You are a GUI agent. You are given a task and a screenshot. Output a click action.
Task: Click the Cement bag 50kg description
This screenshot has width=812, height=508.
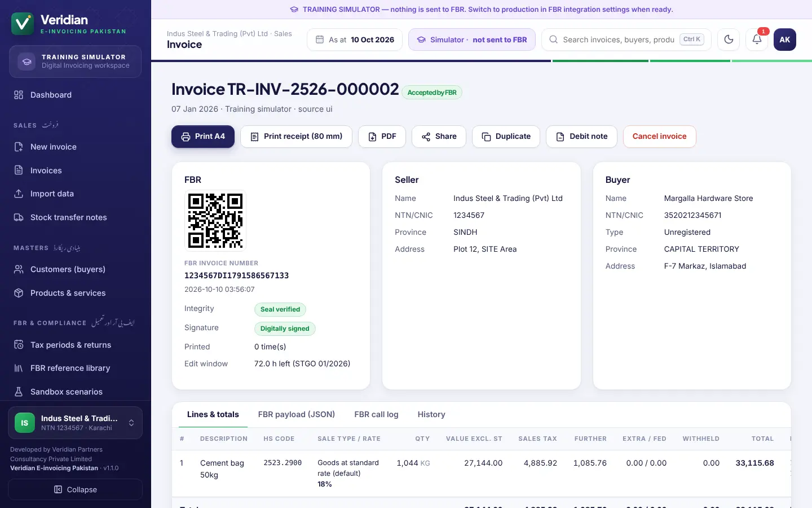click(x=222, y=468)
